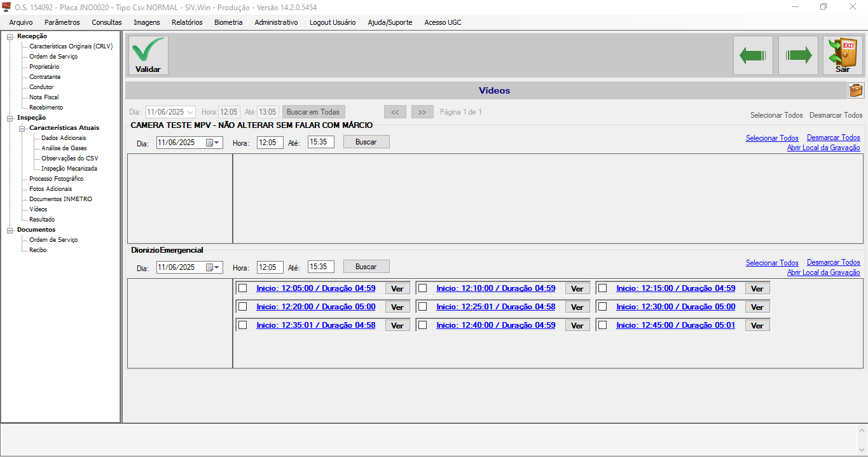Open the briefcase icon beside Vídeos header
868x457 pixels.
[856, 90]
